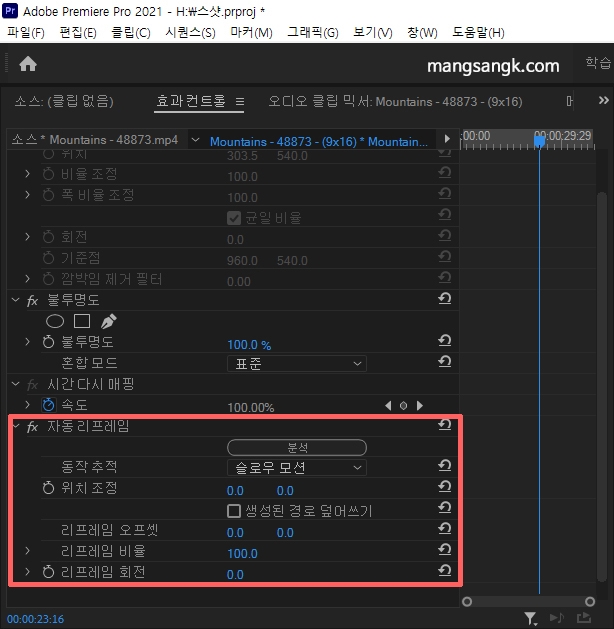
Task: Collapse the 시간 다시 매핑 group
Action: [x=16, y=384]
